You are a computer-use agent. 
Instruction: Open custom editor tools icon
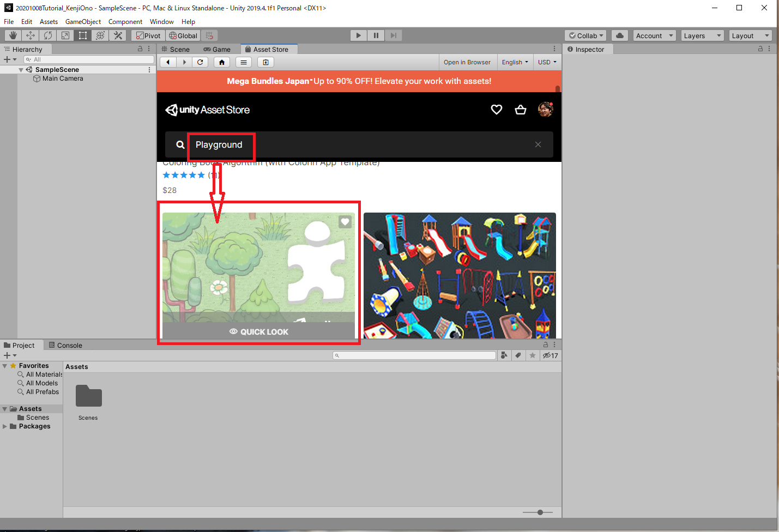click(x=118, y=35)
